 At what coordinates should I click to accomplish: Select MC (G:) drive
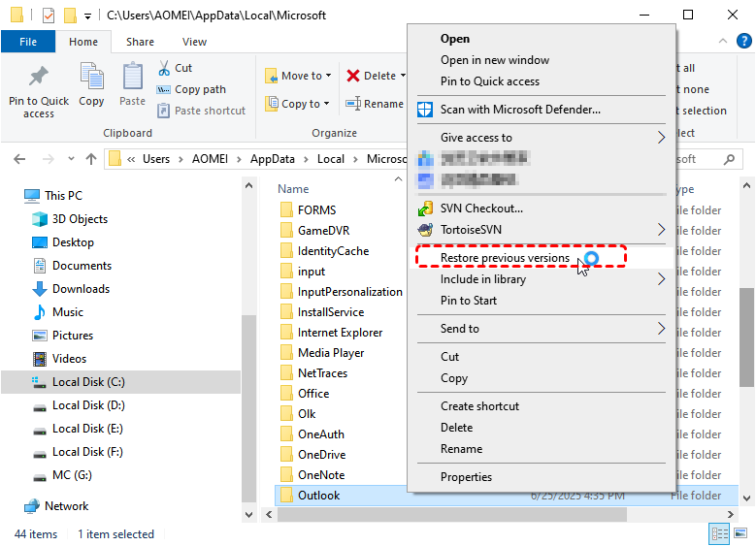[62, 475]
